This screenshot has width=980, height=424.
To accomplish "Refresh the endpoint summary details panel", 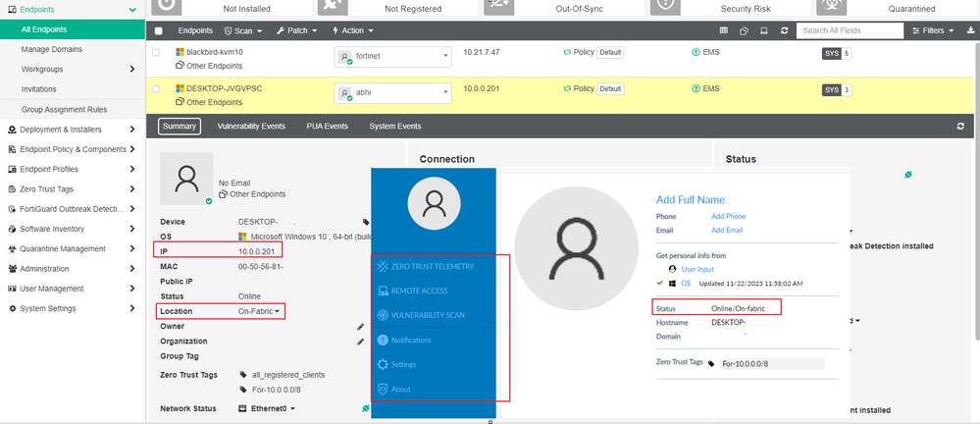I will point(960,127).
